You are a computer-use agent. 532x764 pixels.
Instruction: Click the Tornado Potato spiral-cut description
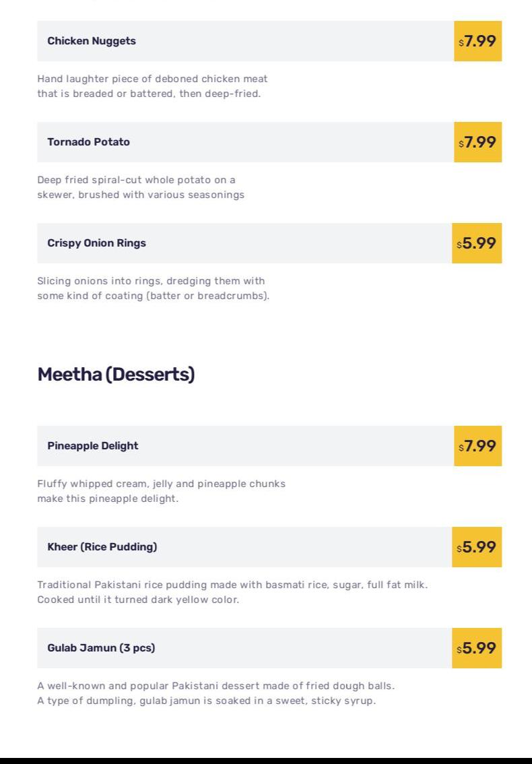(x=140, y=187)
